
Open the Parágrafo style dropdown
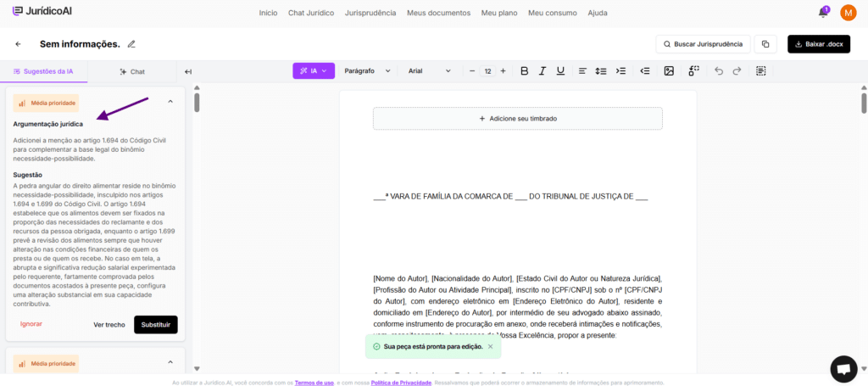click(366, 71)
